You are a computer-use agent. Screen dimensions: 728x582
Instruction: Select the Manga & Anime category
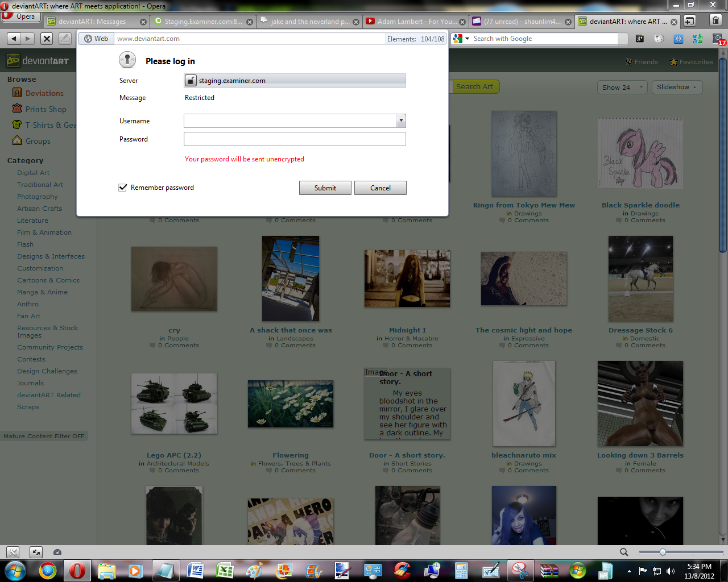[42, 292]
